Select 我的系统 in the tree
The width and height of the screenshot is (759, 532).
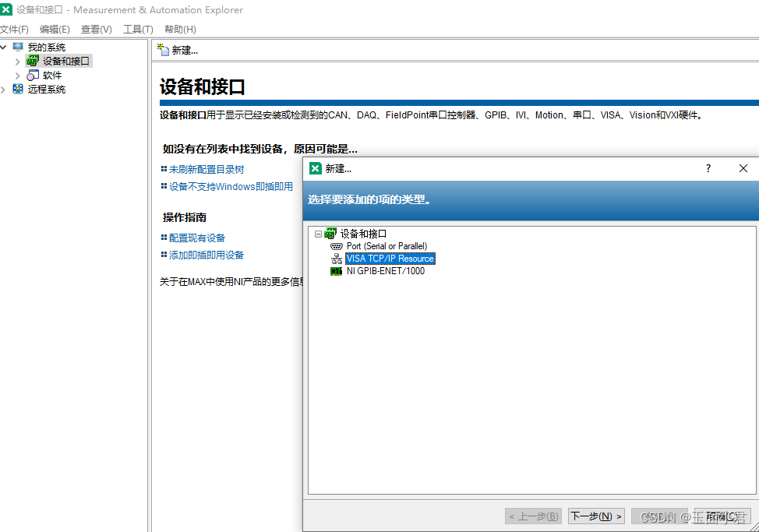[x=47, y=47]
